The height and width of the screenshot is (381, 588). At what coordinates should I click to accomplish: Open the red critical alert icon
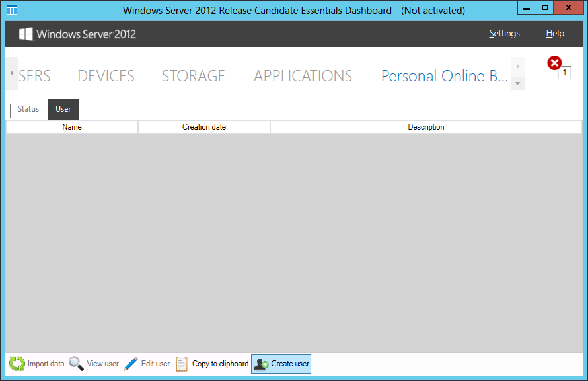[x=554, y=63]
